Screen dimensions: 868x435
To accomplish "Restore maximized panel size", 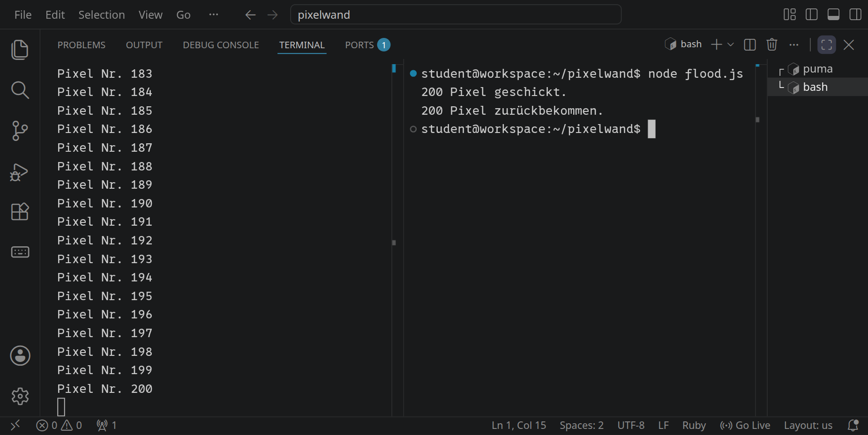I will tap(827, 45).
